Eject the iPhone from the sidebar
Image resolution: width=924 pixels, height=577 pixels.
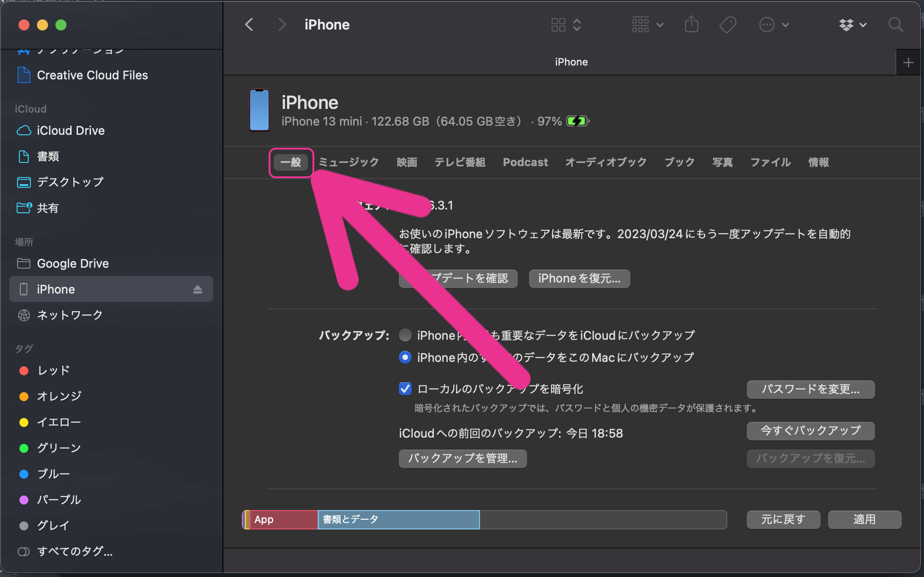pos(198,289)
